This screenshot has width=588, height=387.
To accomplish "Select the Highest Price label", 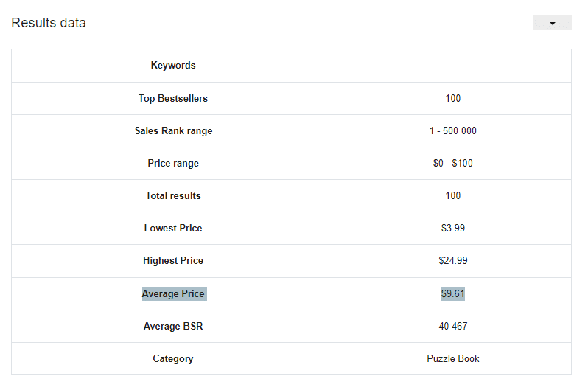I will [173, 261].
